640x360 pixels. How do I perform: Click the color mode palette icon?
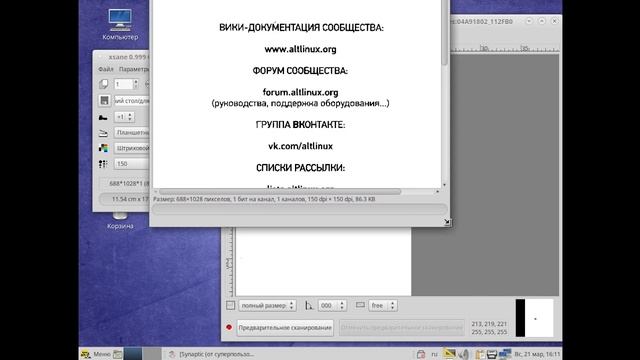tap(104, 148)
